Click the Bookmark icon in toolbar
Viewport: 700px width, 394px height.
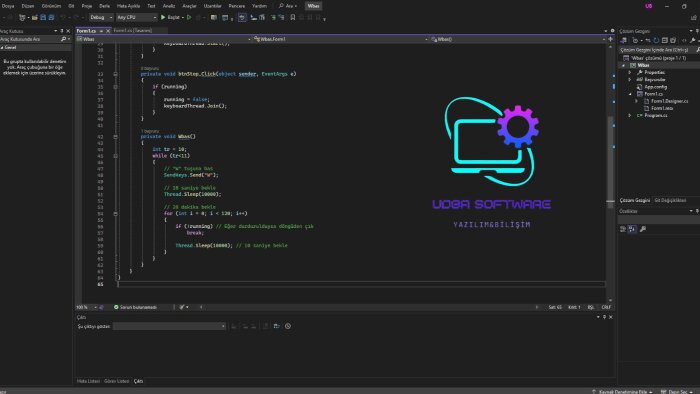293,17
